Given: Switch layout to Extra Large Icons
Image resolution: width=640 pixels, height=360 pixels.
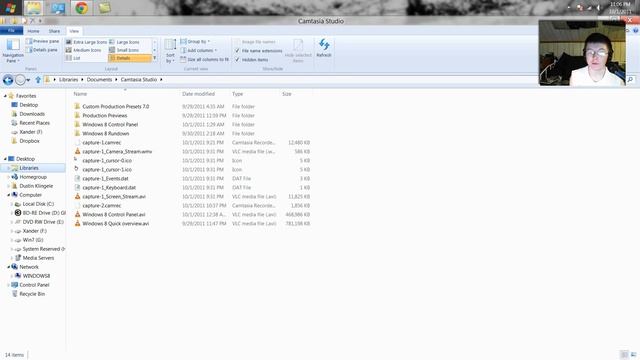Looking at the screenshot, I should tap(86, 42).
